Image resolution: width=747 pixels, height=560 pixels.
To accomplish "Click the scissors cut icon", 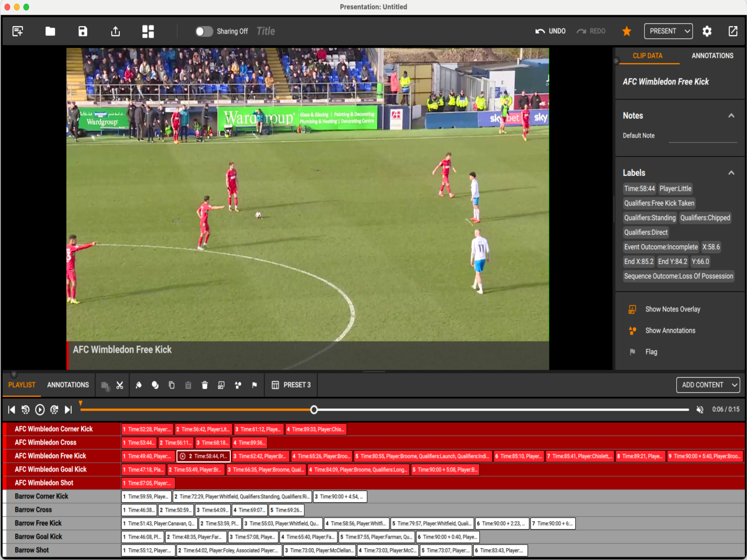I will 119,385.
